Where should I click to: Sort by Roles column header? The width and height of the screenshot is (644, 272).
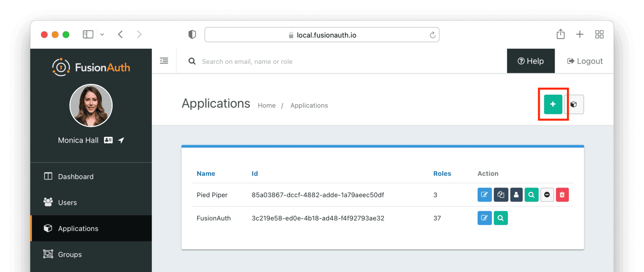[x=442, y=174]
